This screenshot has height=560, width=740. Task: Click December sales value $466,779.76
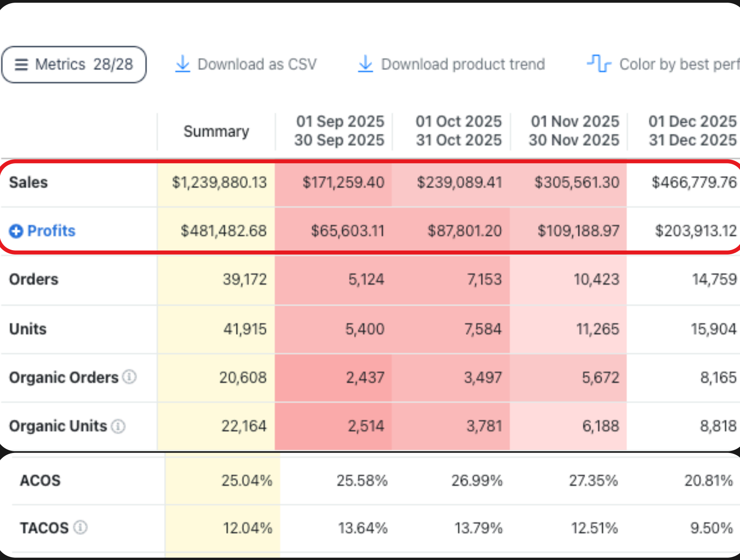(x=694, y=182)
